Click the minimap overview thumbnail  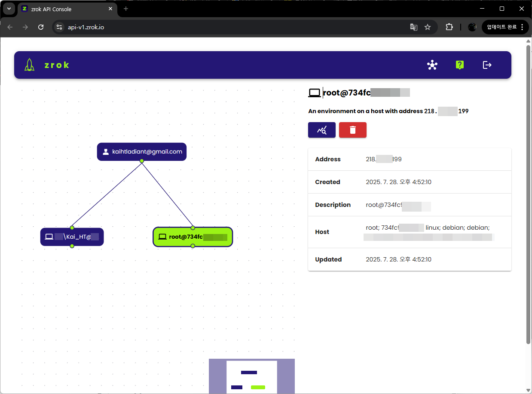pos(252,376)
